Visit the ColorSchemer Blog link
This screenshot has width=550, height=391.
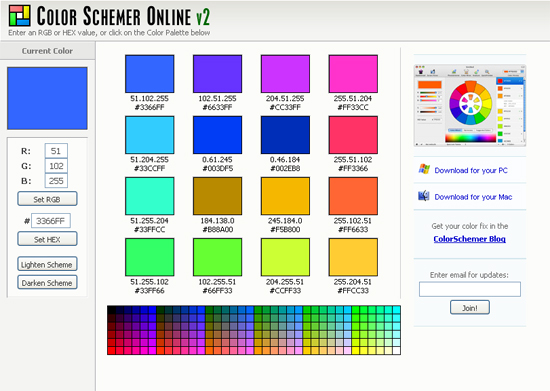click(469, 239)
